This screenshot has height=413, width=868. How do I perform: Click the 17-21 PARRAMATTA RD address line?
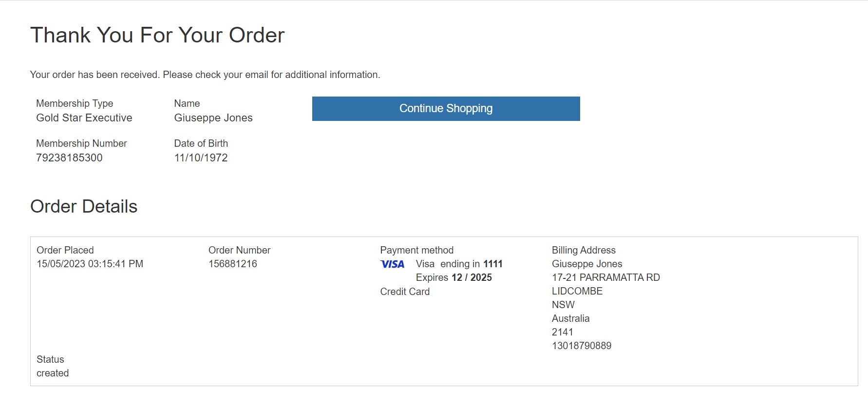(x=605, y=277)
